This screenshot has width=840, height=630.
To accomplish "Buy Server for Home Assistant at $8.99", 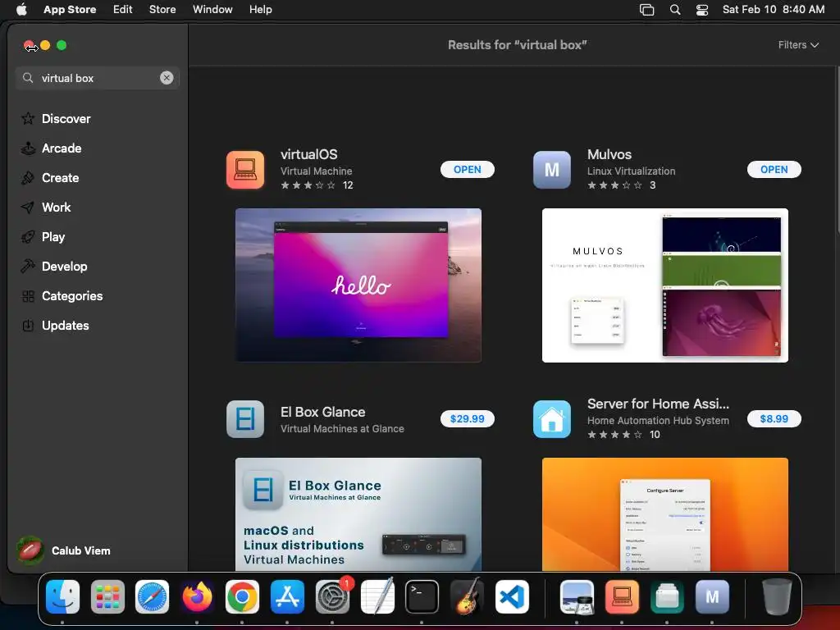I will click(774, 418).
